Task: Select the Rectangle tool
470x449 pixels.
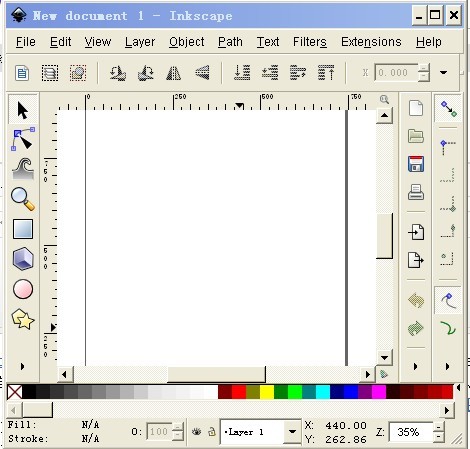Action: pyautogui.click(x=23, y=229)
